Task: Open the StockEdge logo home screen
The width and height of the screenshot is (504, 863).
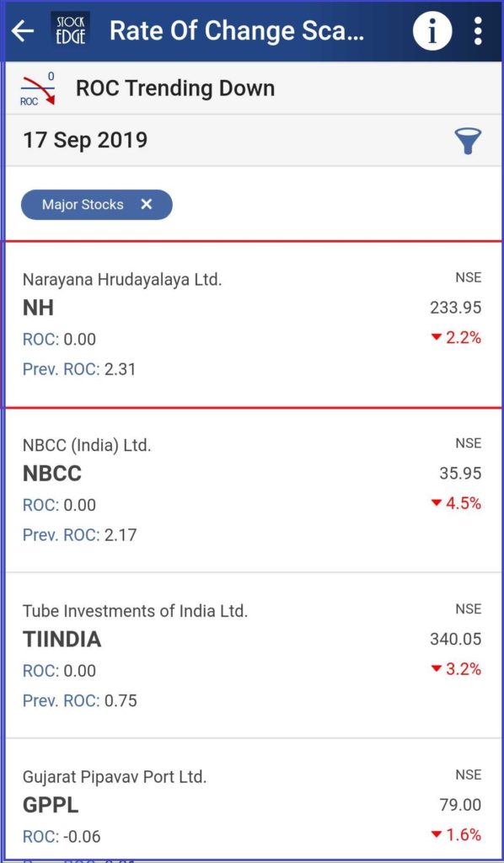Action: point(71,30)
